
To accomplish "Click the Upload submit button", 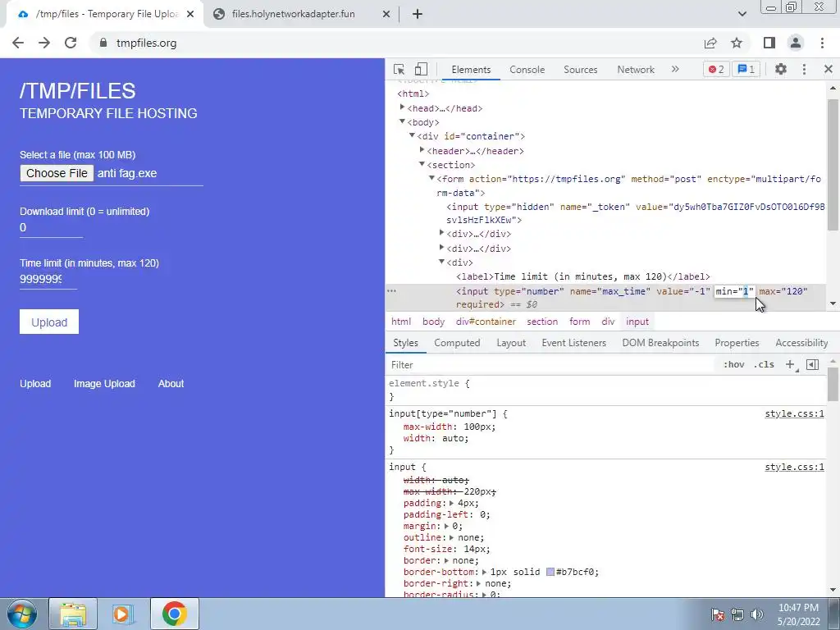I will [49, 322].
